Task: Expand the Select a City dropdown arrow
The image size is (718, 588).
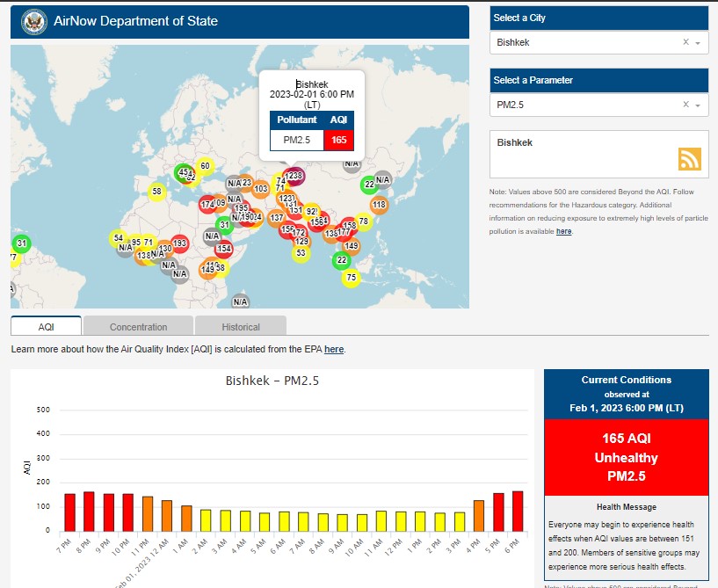Action: pos(698,43)
